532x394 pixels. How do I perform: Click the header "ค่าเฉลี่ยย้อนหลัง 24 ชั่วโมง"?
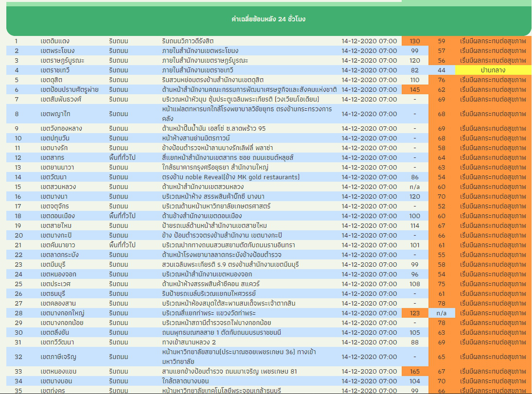point(268,19)
